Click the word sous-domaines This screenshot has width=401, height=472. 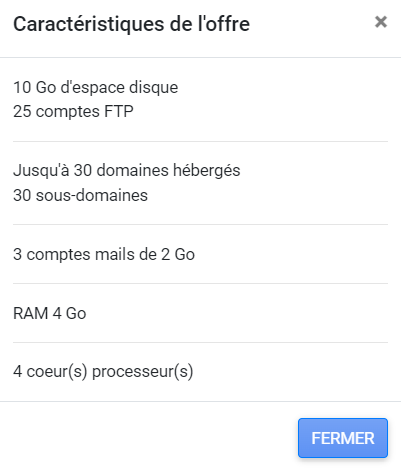[92, 195]
